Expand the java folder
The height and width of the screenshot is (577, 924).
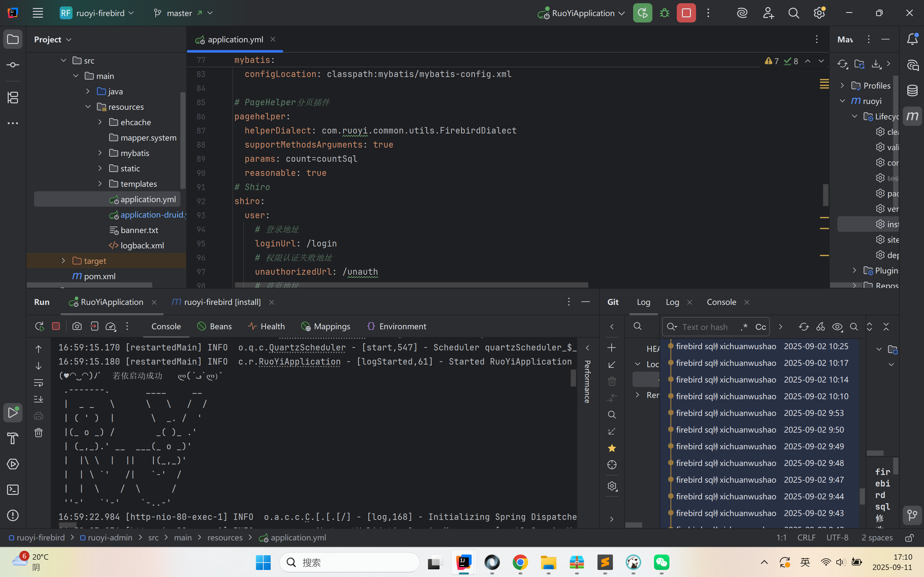pyautogui.click(x=88, y=91)
